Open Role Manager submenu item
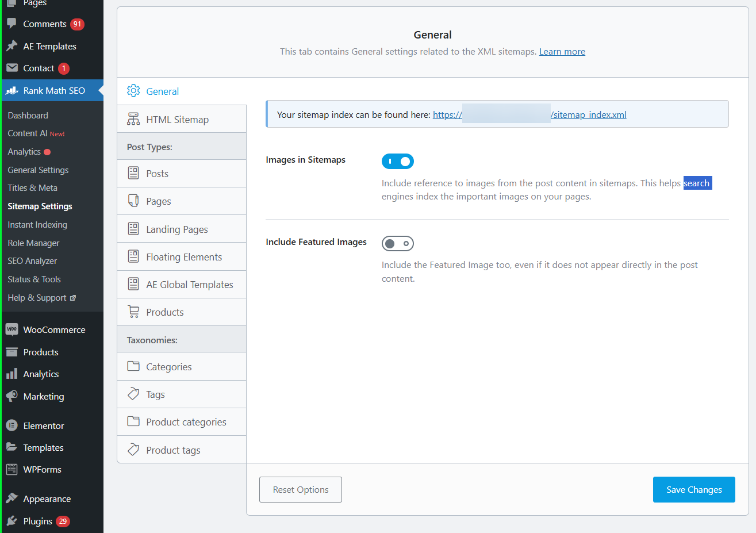The width and height of the screenshot is (756, 533). pyautogui.click(x=34, y=243)
